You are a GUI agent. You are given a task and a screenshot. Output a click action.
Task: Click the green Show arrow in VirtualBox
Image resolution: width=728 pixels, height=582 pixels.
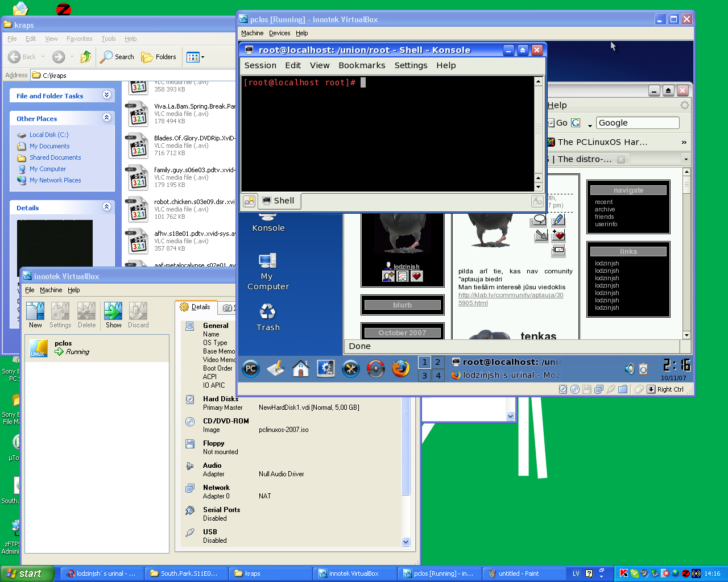tap(113, 311)
